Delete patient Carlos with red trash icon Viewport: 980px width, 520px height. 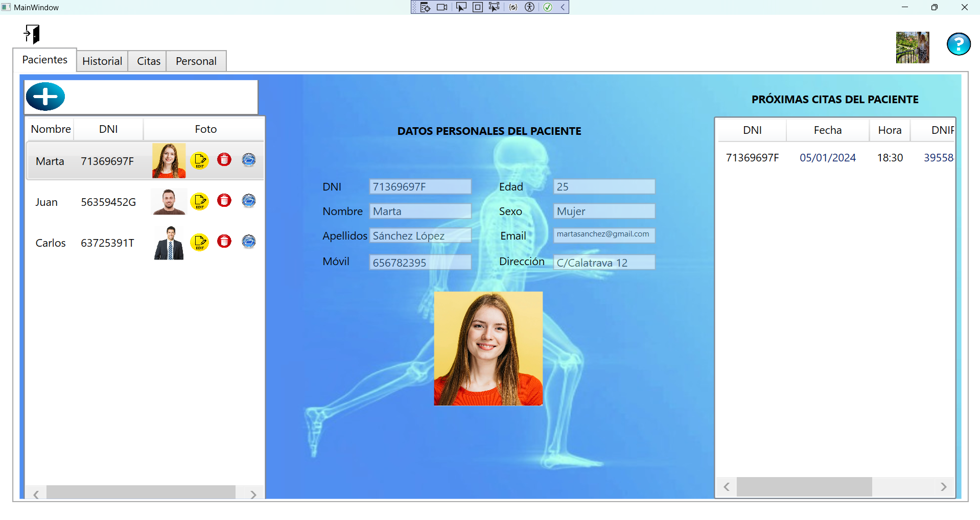(224, 241)
